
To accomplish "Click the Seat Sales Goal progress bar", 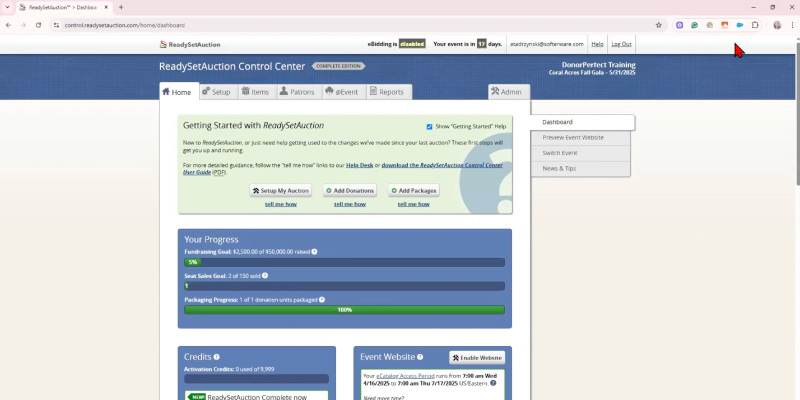I will [x=344, y=286].
